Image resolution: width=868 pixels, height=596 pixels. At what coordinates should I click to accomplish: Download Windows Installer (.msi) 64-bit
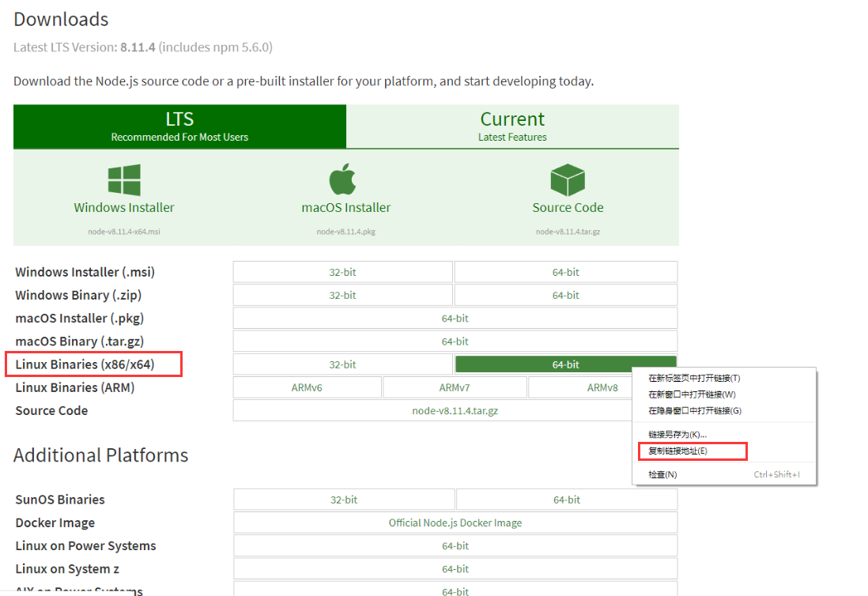[566, 272]
